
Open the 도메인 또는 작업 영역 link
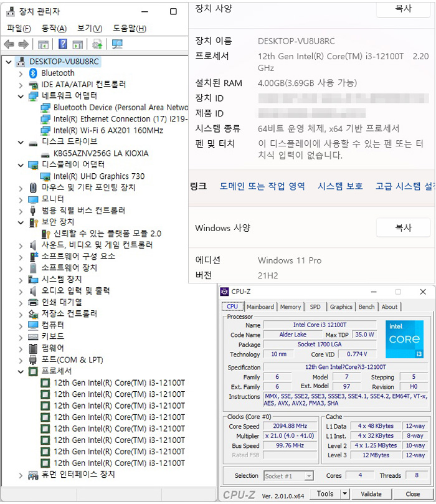[x=262, y=186]
